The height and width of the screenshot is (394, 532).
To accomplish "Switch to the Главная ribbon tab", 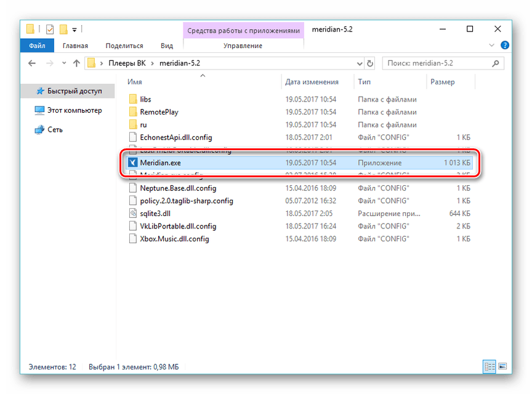I will click(75, 46).
